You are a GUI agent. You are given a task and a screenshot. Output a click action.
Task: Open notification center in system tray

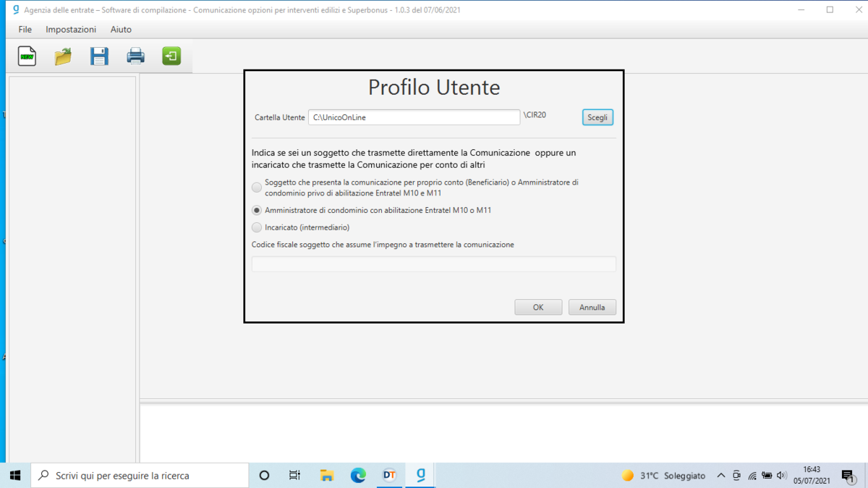(x=847, y=476)
